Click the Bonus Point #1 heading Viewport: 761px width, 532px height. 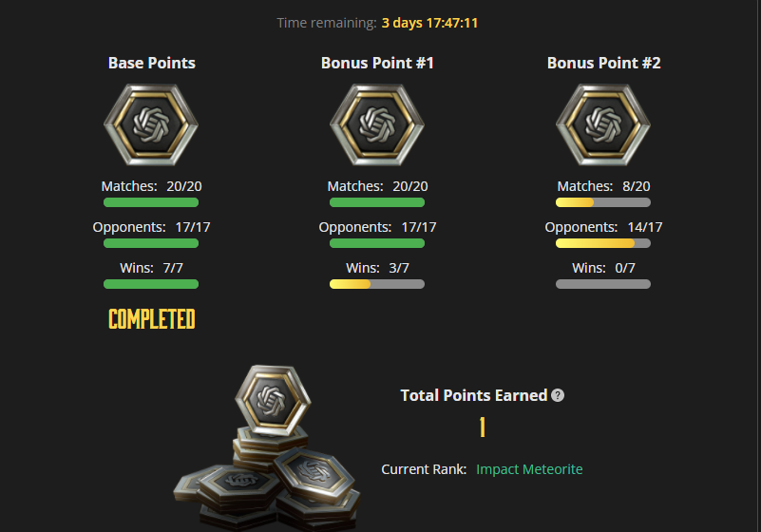377,64
